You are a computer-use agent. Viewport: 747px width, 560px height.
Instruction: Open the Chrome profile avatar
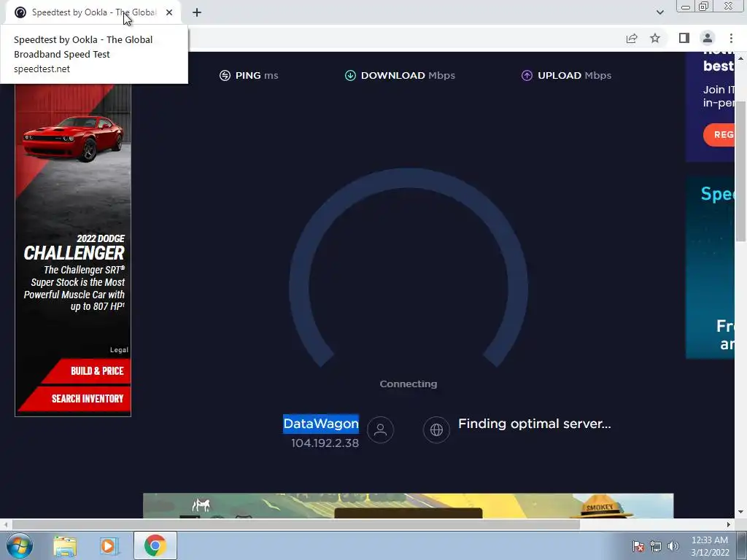708,38
